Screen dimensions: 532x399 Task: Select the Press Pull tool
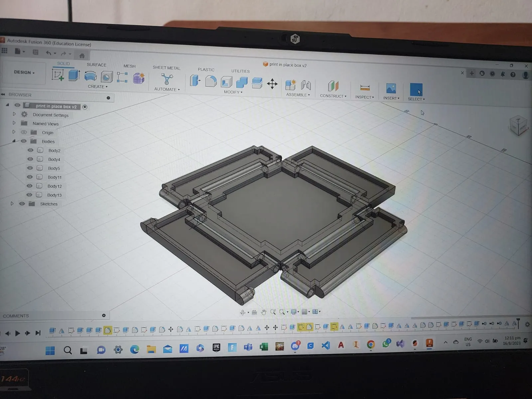coord(195,81)
